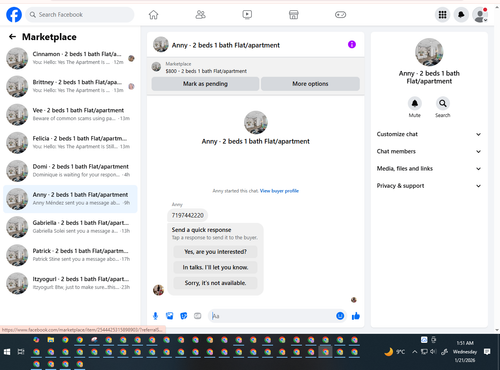Click the phone number message 7197442220
Viewport: 500px width, 370px height.
(x=188, y=215)
